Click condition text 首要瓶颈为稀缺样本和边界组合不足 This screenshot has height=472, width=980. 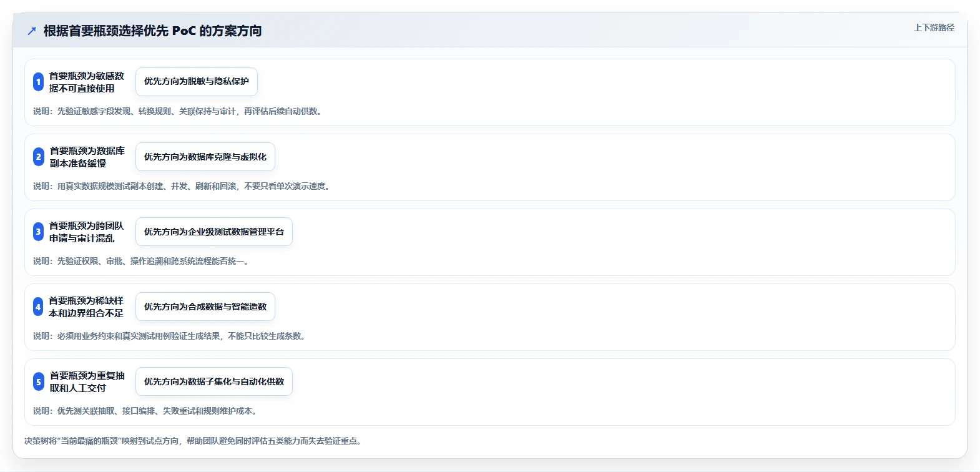point(87,307)
